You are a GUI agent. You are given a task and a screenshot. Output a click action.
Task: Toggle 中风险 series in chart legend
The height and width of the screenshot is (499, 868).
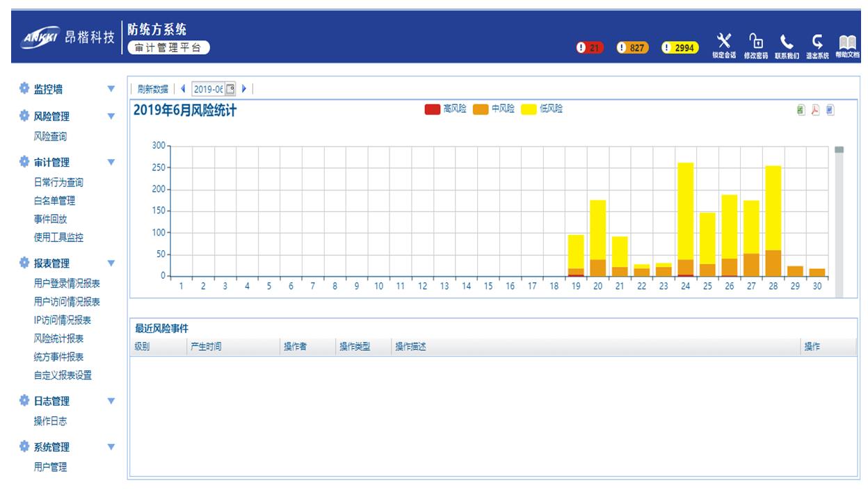click(x=494, y=109)
